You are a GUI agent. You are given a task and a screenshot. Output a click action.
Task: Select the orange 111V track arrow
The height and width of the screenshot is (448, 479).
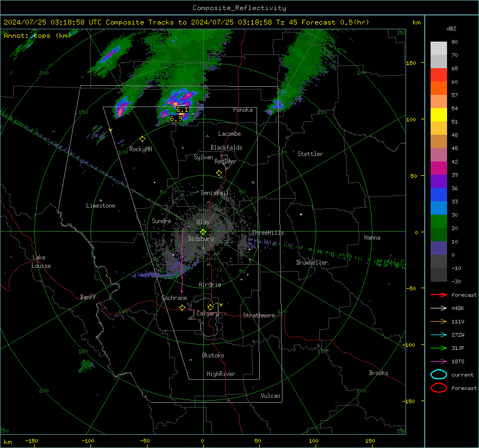point(439,321)
